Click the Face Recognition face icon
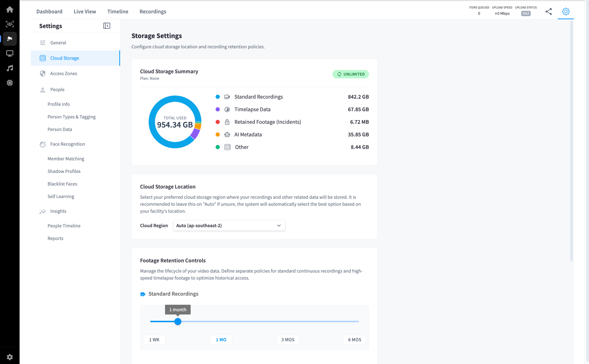589x364 pixels. [43, 144]
